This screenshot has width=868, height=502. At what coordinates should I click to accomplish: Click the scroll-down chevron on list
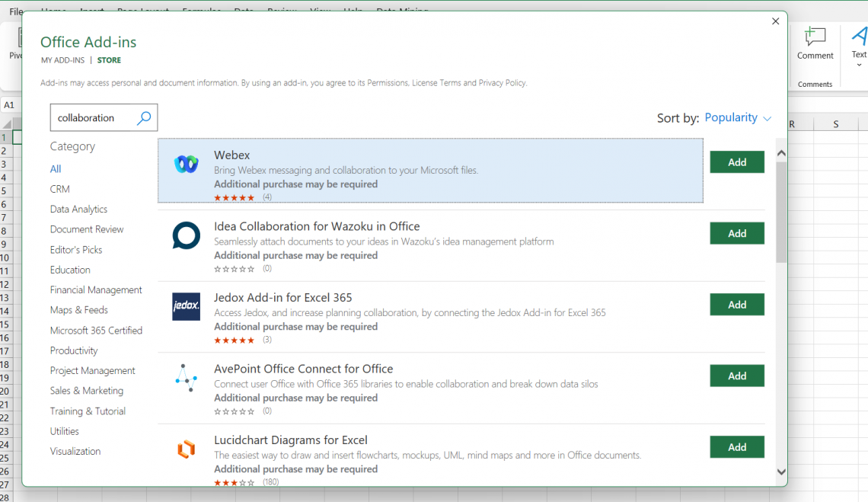click(x=781, y=472)
